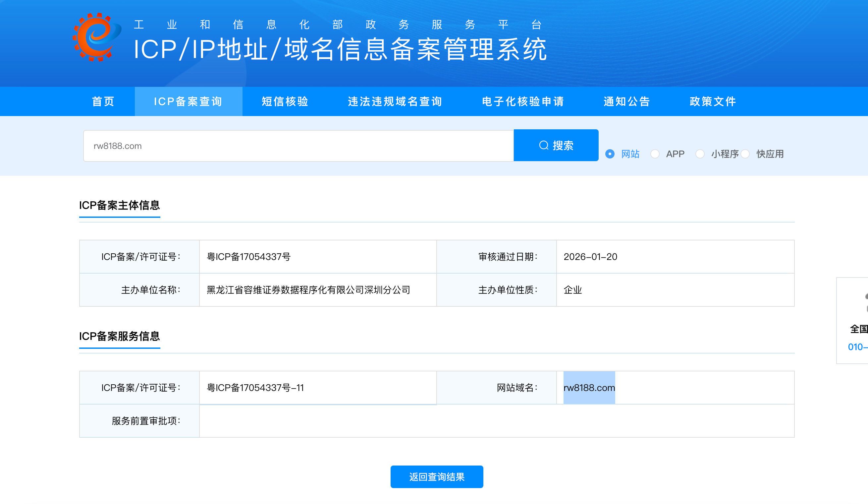Open the 通知公告 menu item
Screen dimensions: 868x504
[x=626, y=101]
